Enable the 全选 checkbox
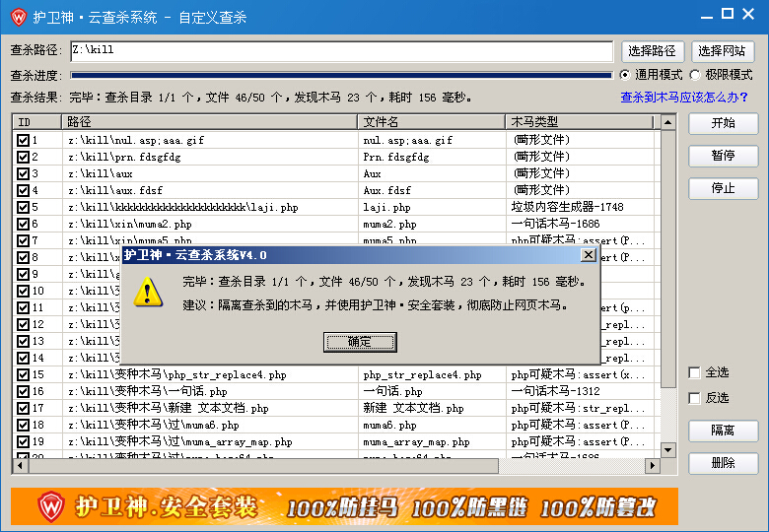 (x=694, y=372)
